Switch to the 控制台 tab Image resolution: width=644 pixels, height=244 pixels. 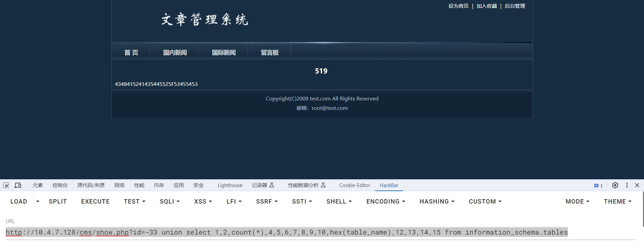pos(60,185)
